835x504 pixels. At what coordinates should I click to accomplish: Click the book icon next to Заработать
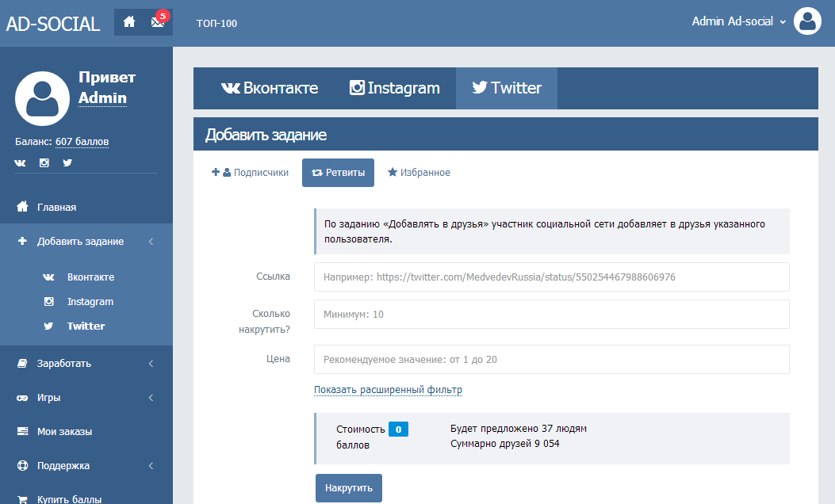pyautogui.click(x=22, y=364)
